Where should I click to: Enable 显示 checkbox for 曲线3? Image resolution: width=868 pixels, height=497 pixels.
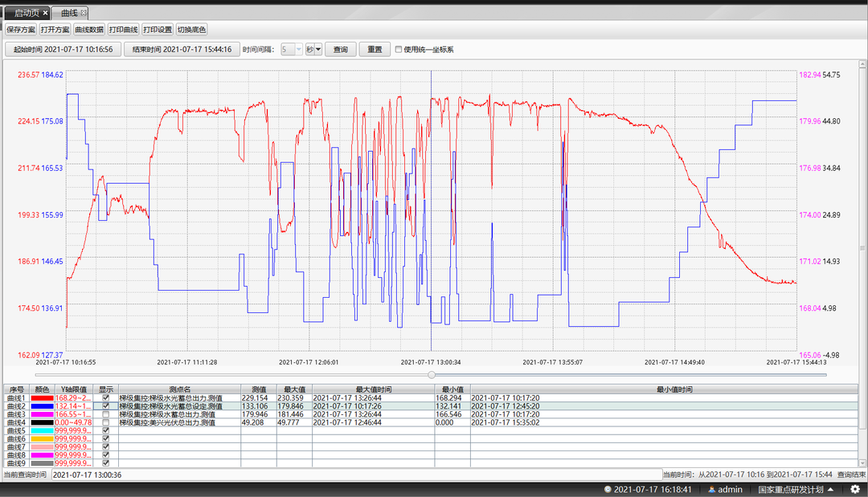click(x=106, y=414)
